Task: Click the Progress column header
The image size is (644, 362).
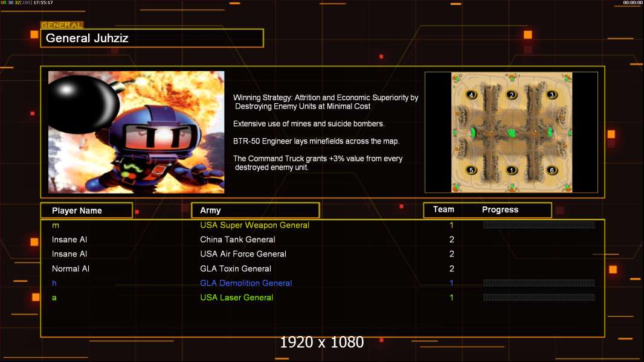Action: click(500, 209)
